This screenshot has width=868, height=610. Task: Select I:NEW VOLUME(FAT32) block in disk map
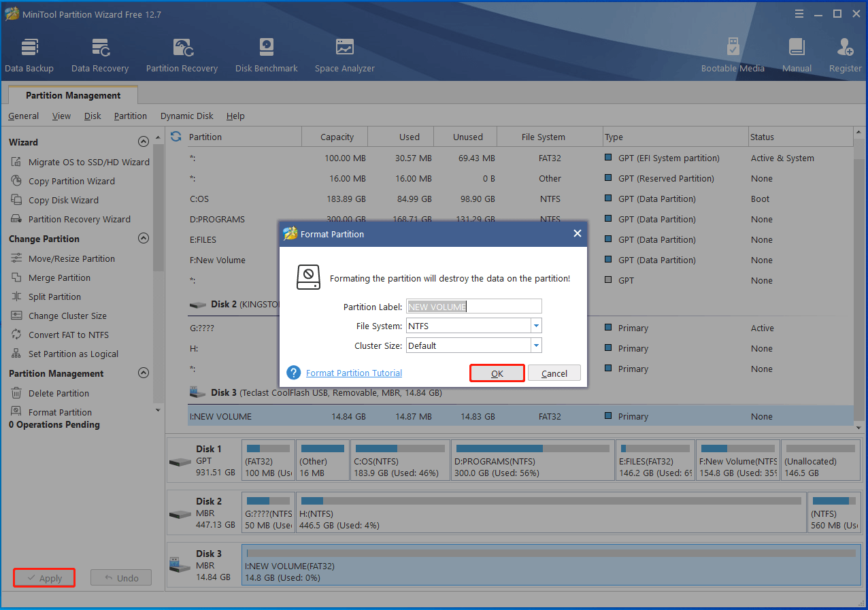coord(551,564)
